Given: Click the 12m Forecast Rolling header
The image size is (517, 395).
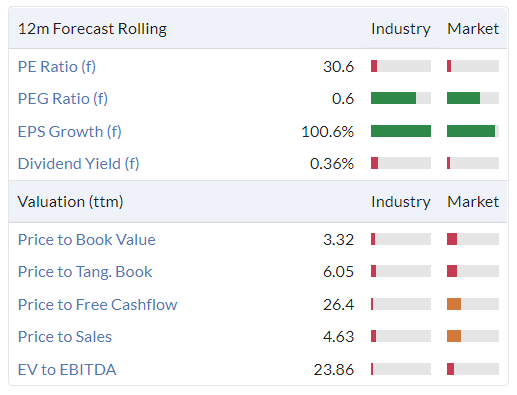Looking at the screenshot, I should coord(92,29).
